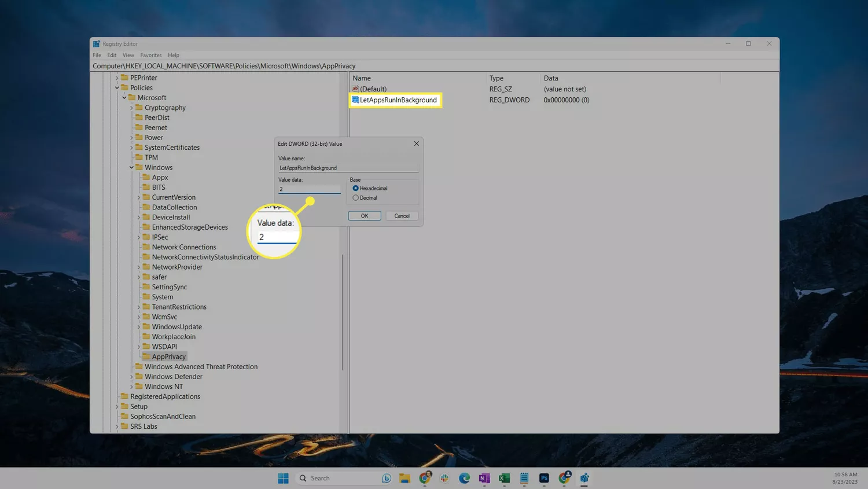Select the Decimal base option

355,198
